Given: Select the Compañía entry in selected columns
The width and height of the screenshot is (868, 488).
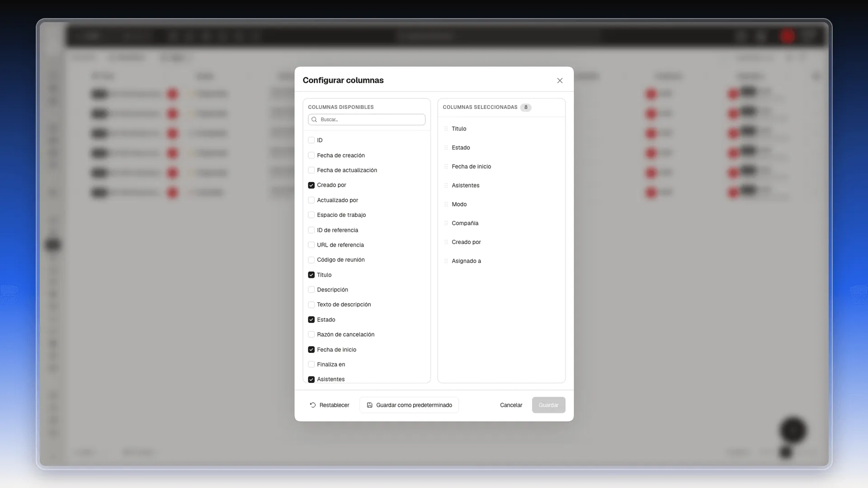Looking at the screenshot, I should (x=501, y=223).
